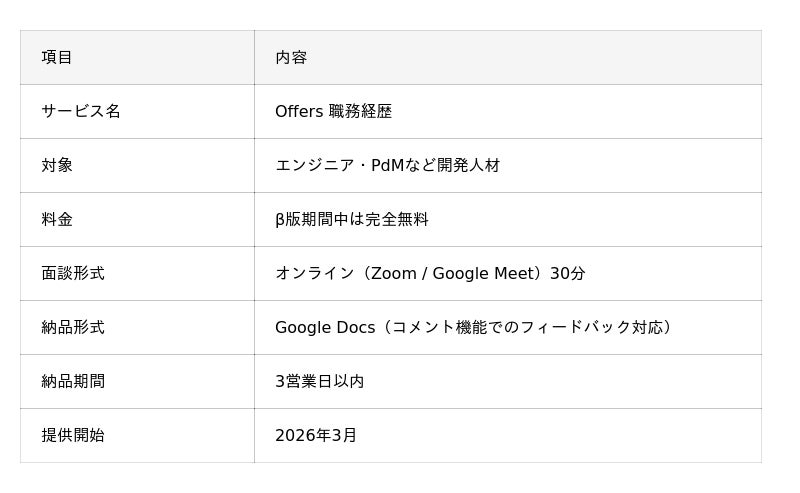Select the 納品期間 row label
This screenshot has height=493, width=800.
click(73, 382)
